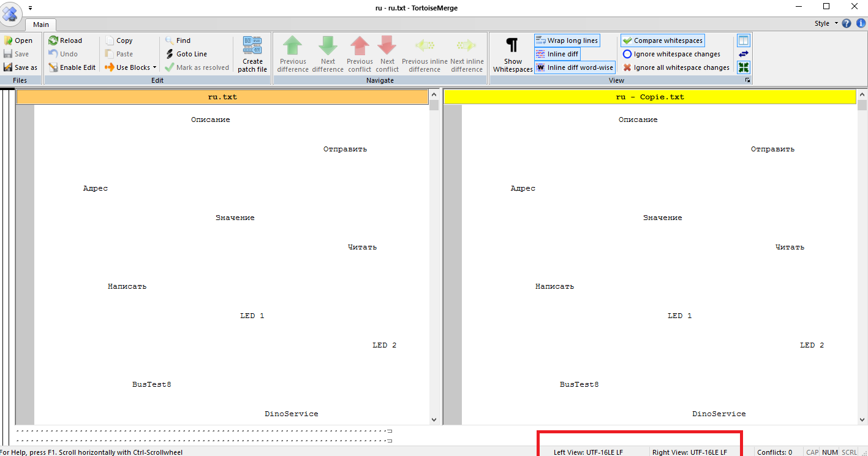868x456 pixels.
Task: Click the green collapse arrows icon
Action: coord(744,67)
